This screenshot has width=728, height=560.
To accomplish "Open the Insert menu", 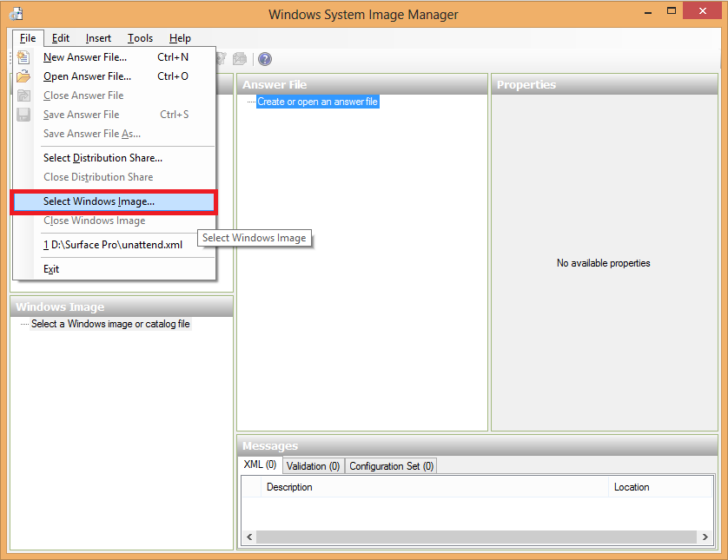I will pyautogui.click(x=98, y=38).
